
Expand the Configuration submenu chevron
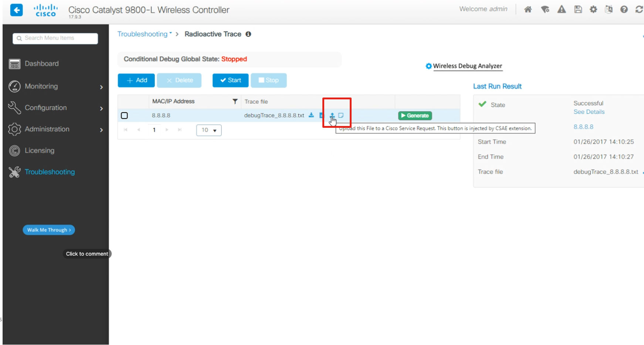101,108
